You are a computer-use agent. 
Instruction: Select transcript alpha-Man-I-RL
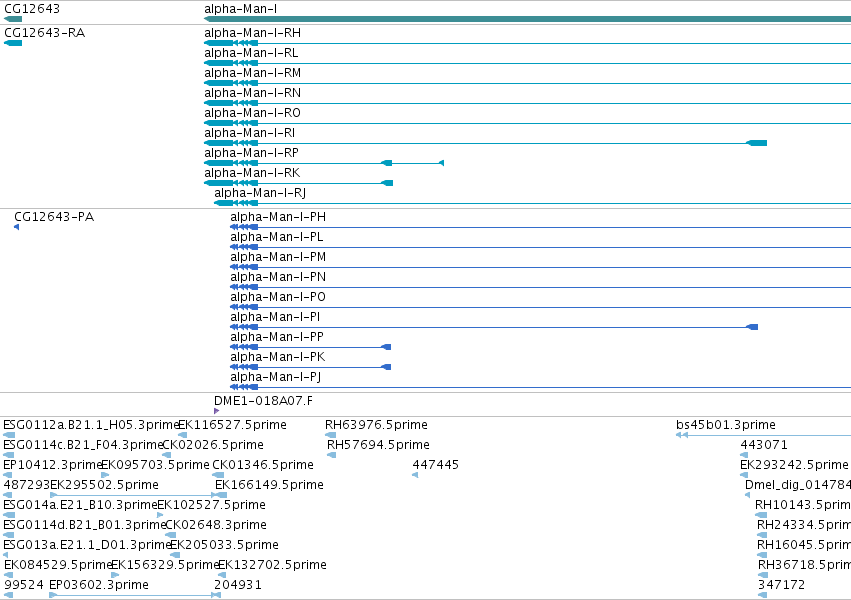tap(251, 53)
